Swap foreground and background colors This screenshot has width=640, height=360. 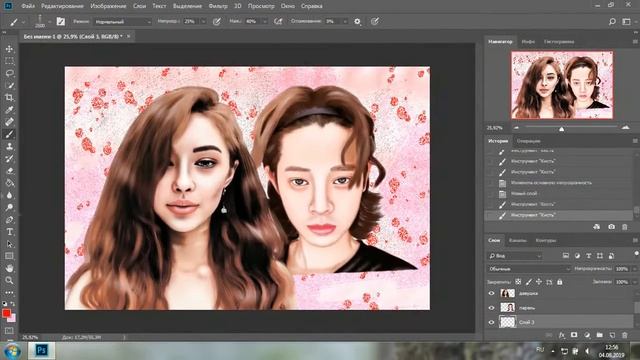pyautogui.click(x=13, y=304)
